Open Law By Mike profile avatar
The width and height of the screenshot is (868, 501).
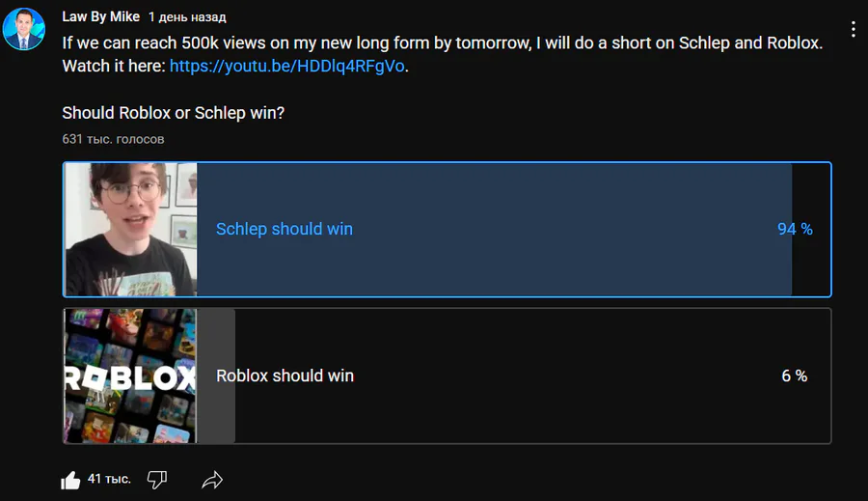24,29
